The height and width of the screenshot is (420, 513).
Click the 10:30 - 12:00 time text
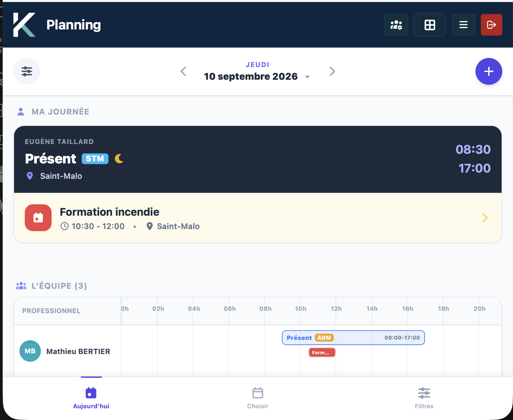coord(98,226)
